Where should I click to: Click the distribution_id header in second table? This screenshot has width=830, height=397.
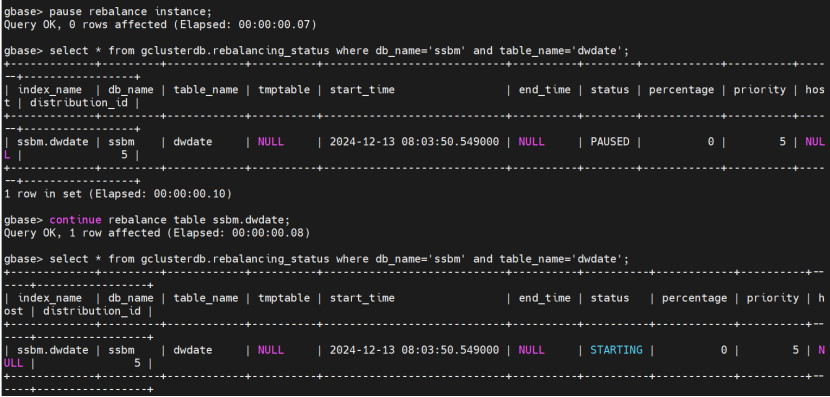pos(92,311)
